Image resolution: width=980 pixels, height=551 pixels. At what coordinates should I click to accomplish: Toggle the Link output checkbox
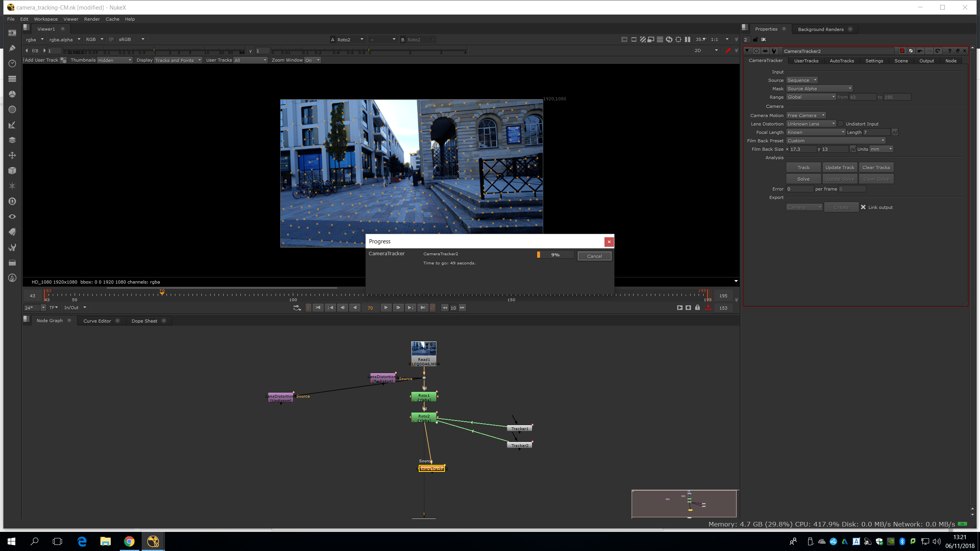(x=863, y=207)
